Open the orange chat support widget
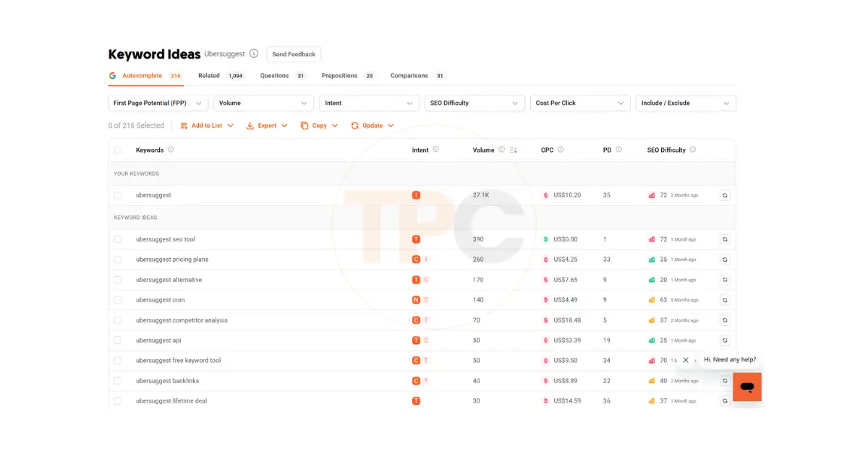The image size is (868, 454). (746, 387)
